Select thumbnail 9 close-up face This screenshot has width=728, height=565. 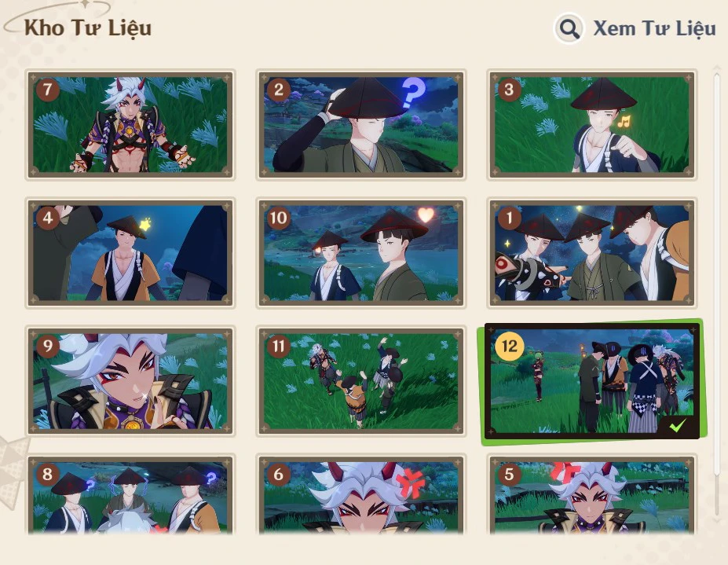[x=130, y=381]
